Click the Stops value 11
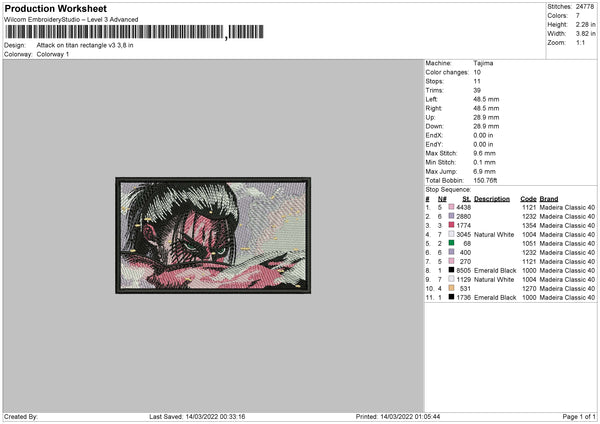 coord(476,81)
